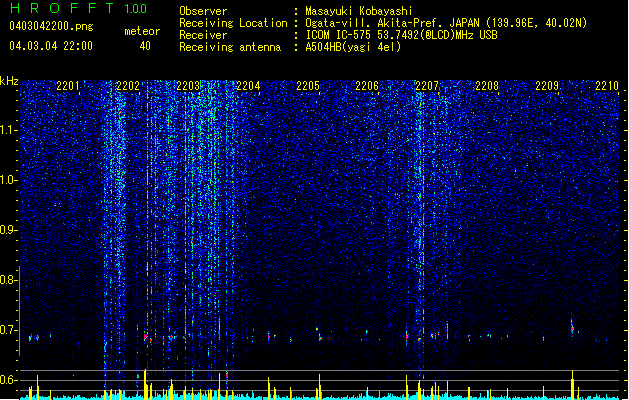Image resolution: width=629 pixels, height=400 pixels.
Task: Click the 2206 time marker
Action: click(367, 86)
